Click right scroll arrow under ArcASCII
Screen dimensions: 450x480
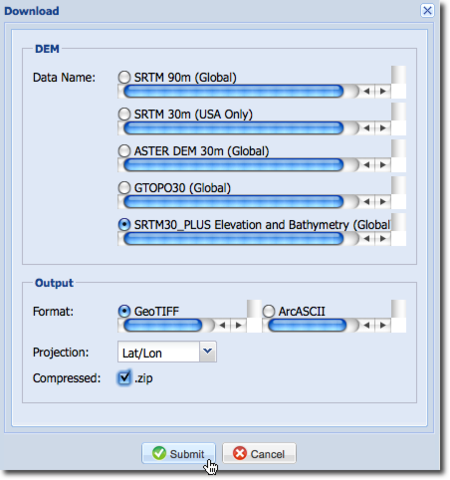(383, 325)
